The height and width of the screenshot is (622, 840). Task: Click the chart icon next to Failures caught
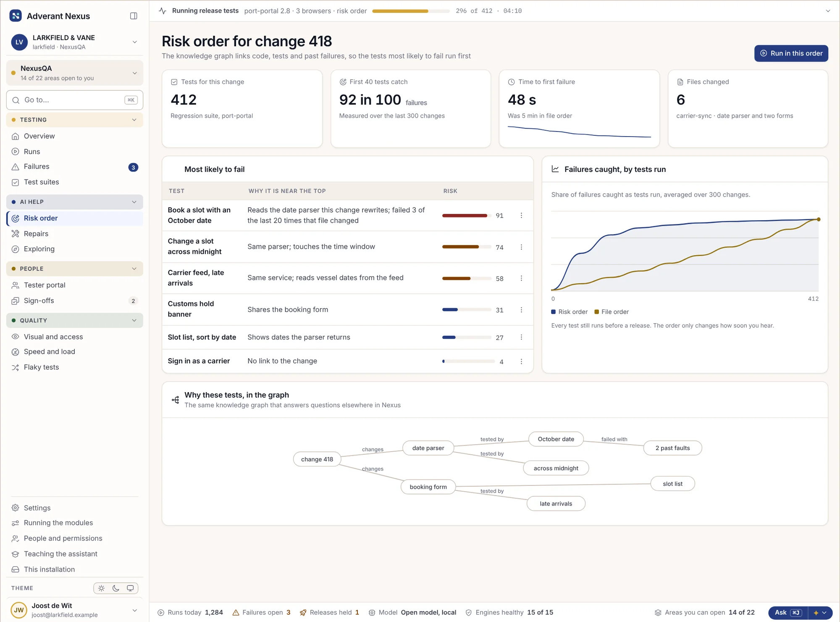(x=555, y=169)
